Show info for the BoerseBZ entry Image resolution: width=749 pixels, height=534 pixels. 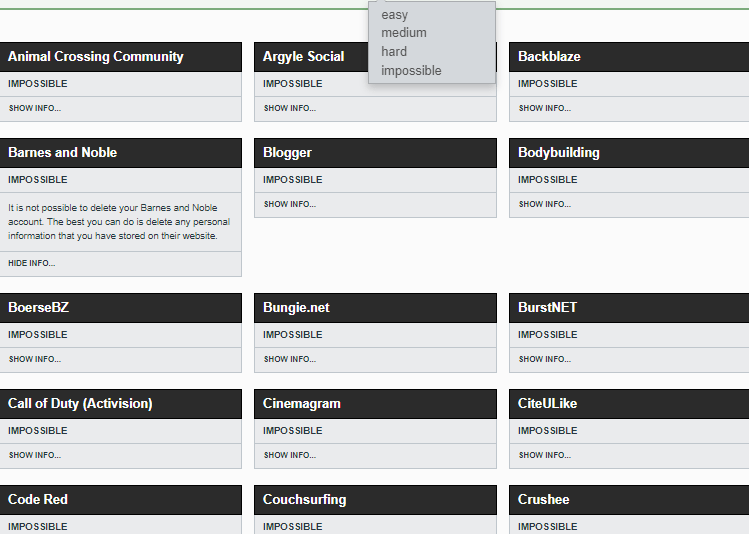tap(34, 359)
